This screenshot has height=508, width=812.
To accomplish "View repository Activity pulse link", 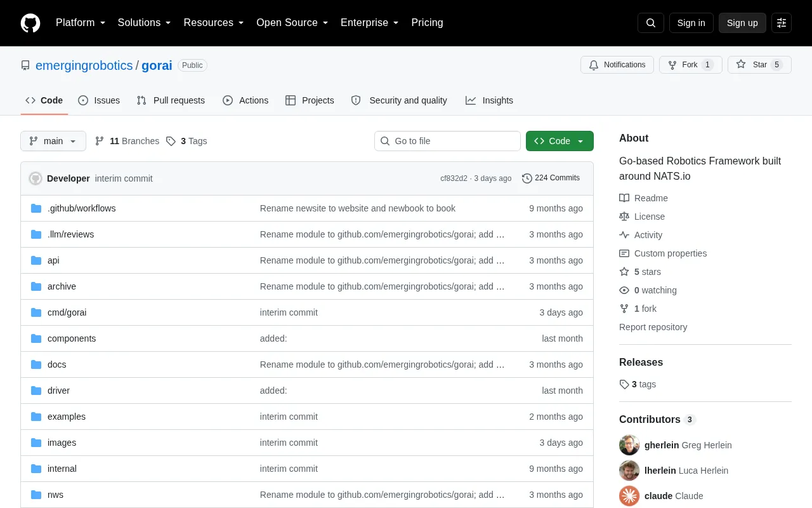I will 641,235.
